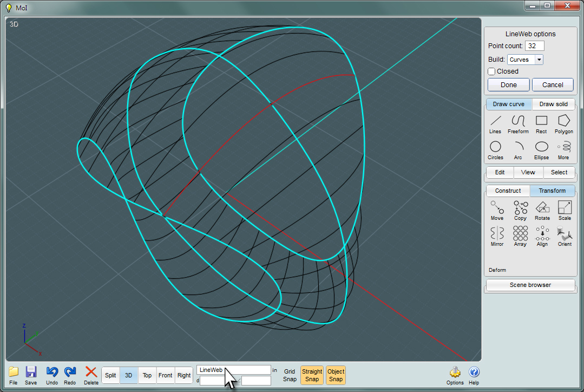Open the View tab
This screenshot has width=584, height=392.
click(x=528, y=172)
